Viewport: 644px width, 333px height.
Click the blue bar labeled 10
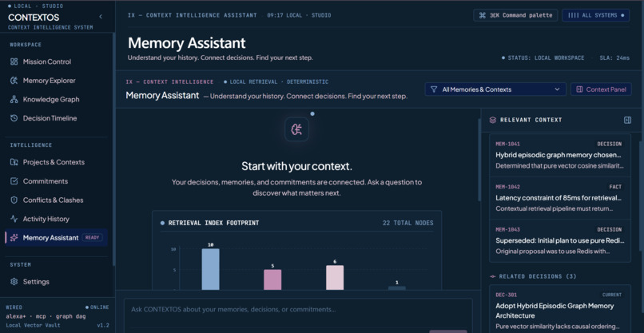click(210, 269)
